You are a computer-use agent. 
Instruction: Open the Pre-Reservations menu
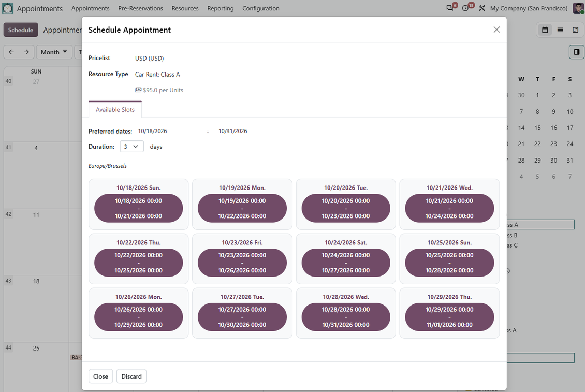(140, 8)
